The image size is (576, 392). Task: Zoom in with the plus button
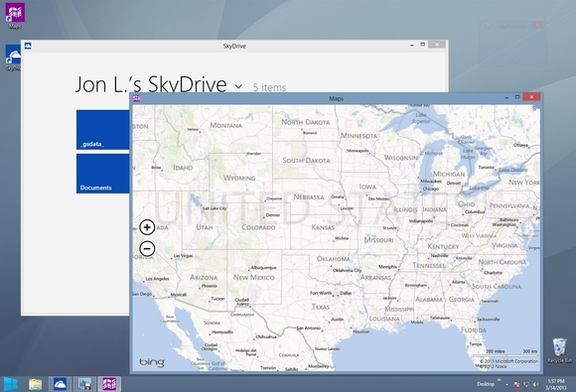click(x=147, y=227)
